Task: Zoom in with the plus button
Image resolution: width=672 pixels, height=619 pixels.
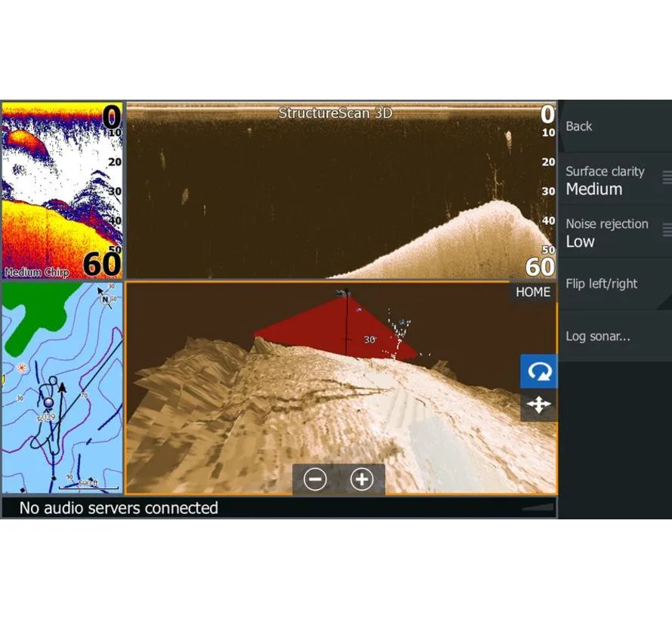Action: click(x=362, y=479)
